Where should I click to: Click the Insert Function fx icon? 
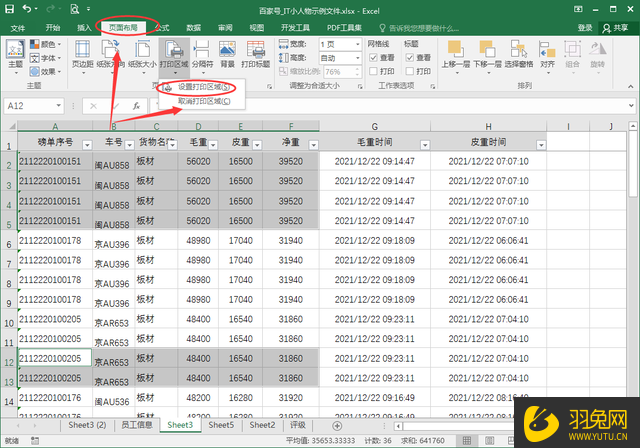136,106
